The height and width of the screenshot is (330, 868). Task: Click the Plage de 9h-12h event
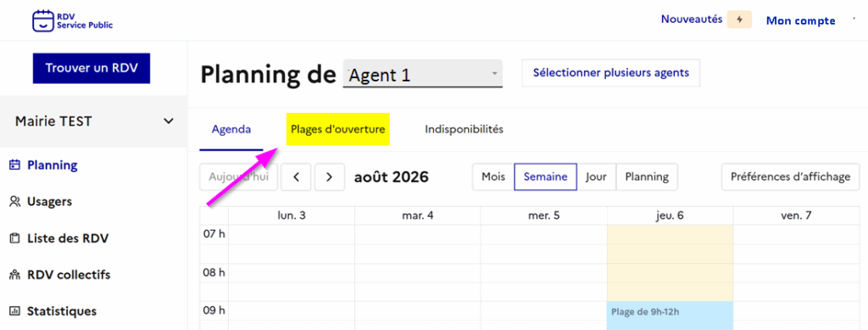pos(670,316)
